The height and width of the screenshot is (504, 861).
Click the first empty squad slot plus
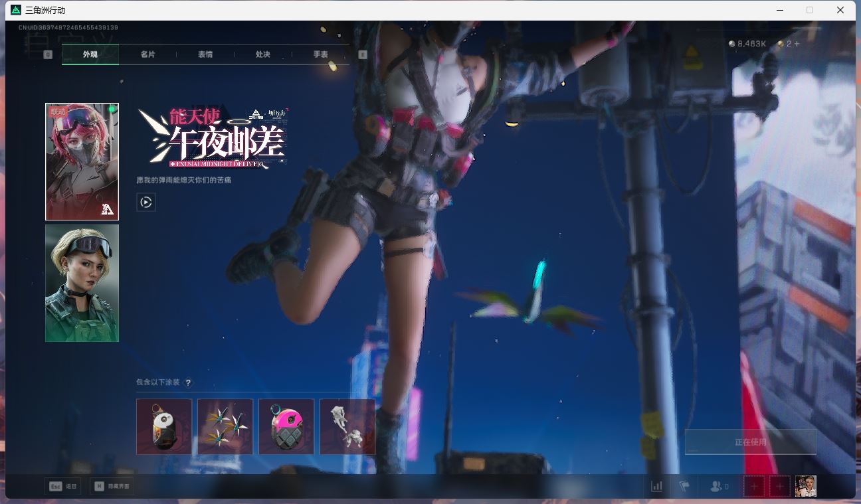pyautogui.click(x=753, y=487)
